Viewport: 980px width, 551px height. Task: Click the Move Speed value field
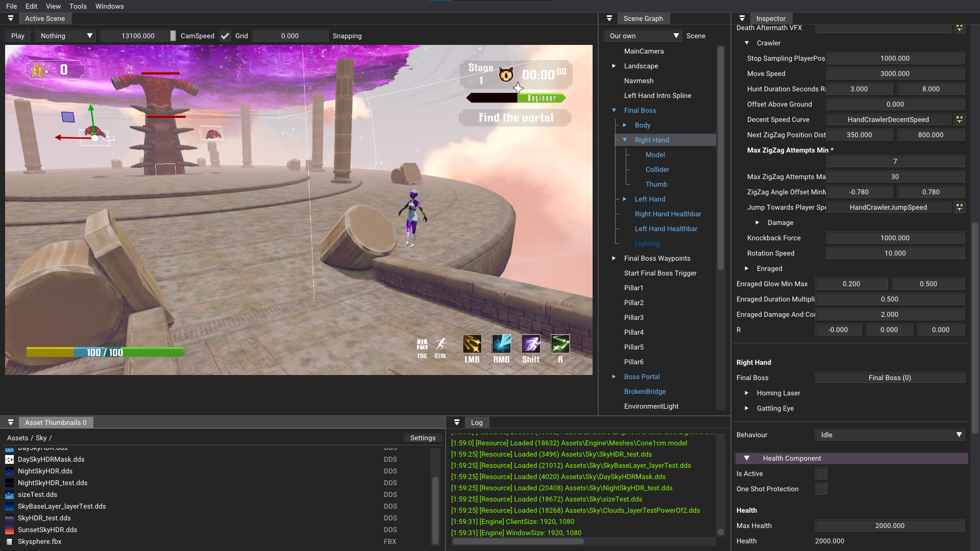pyautogui.click(x=895, y=73)
